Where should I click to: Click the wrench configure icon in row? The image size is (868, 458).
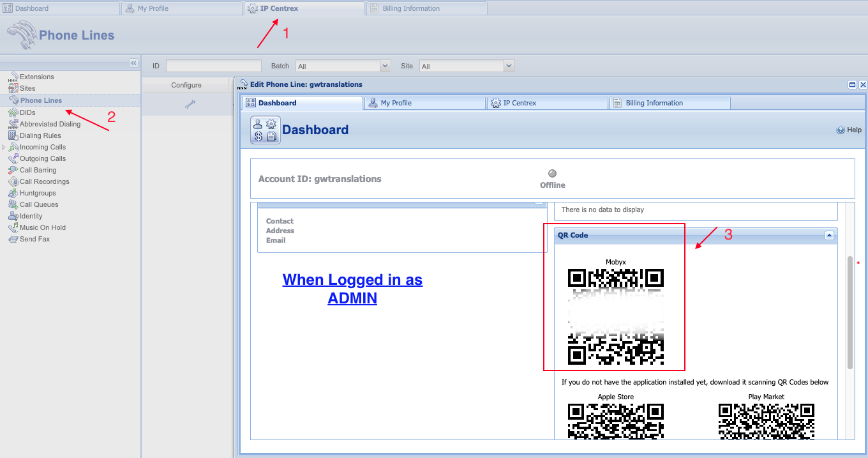[x=190, y=104]
